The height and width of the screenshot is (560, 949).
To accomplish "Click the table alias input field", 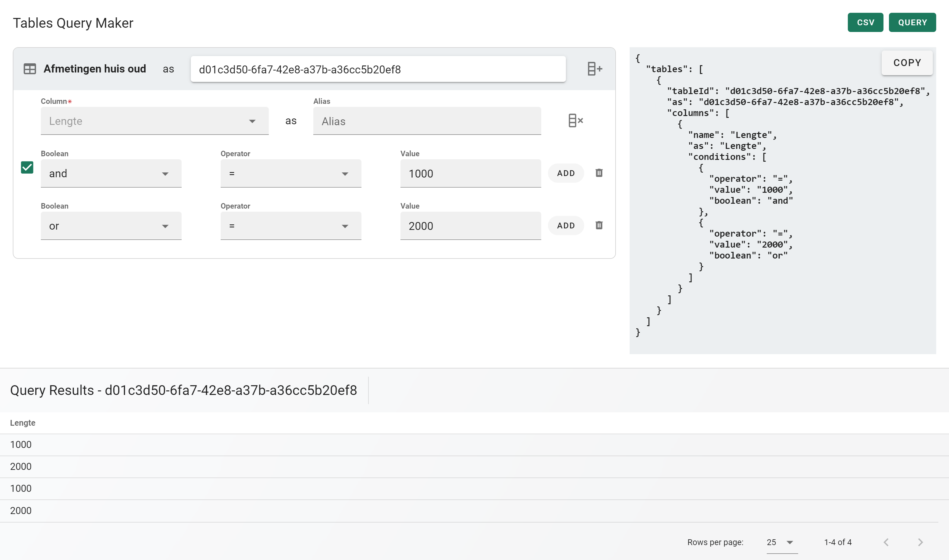I will click(x=378, y=69).
